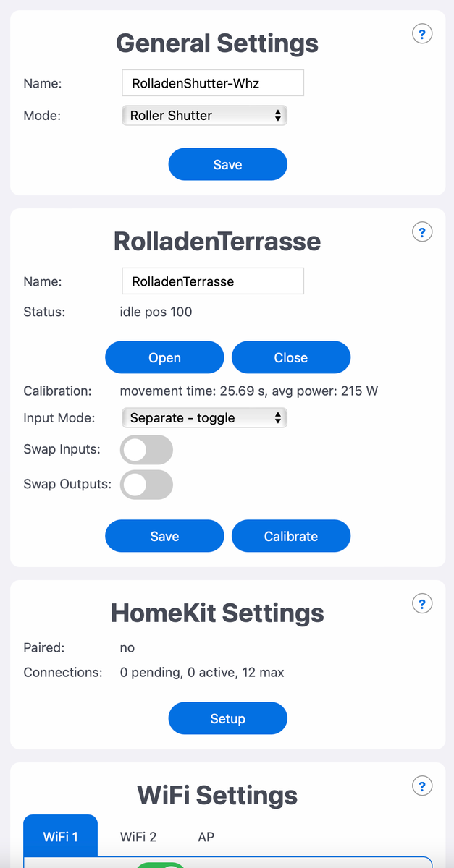Switch to the WiFi 2 tab
The height and width of the screenshot is (868, 454).
pyautogui.click(x=138, y=836)
